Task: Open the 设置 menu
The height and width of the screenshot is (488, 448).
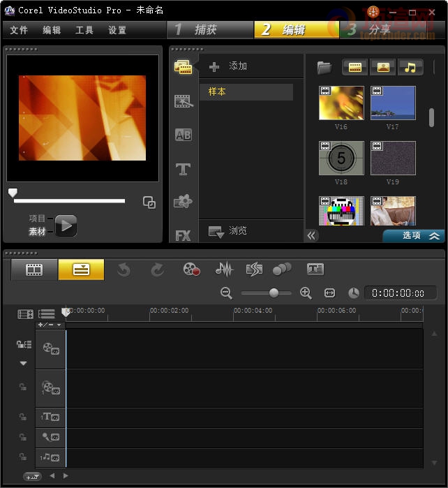Action: tap(117, 30)
